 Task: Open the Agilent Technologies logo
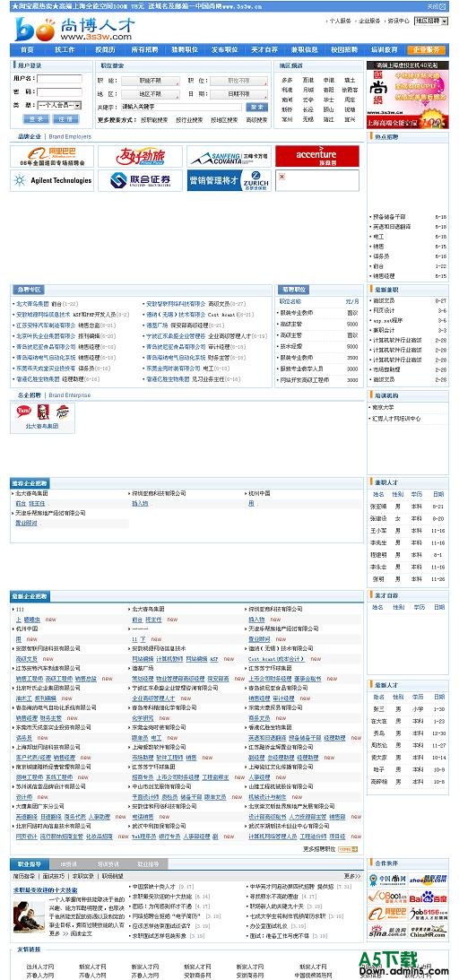pos(52,180)
